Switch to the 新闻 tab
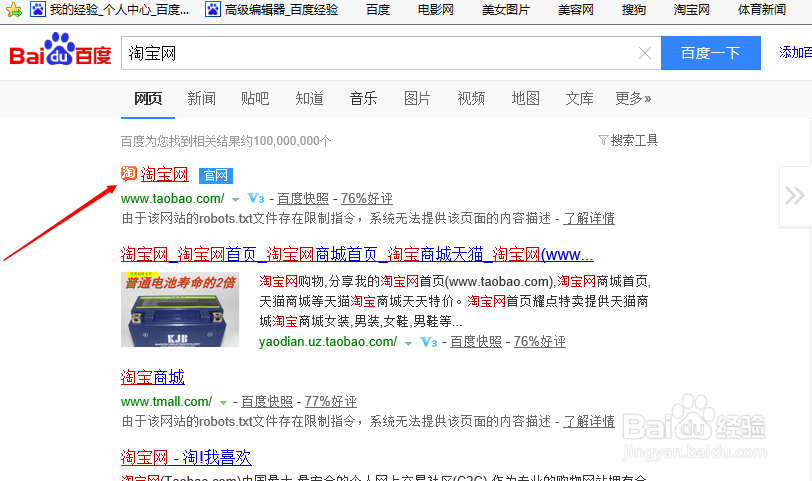Screen dimensions: 812x481 [x=201, y=98]
